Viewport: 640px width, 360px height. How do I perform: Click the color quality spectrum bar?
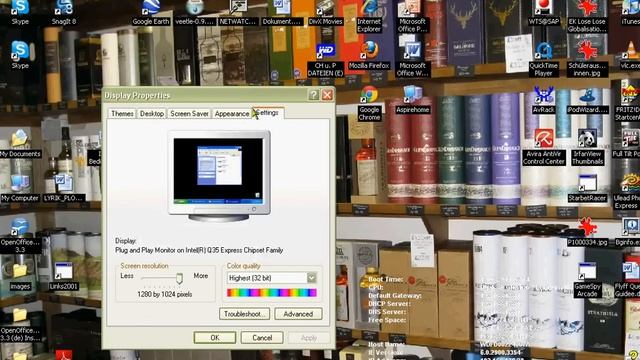[x=272, y=292]
